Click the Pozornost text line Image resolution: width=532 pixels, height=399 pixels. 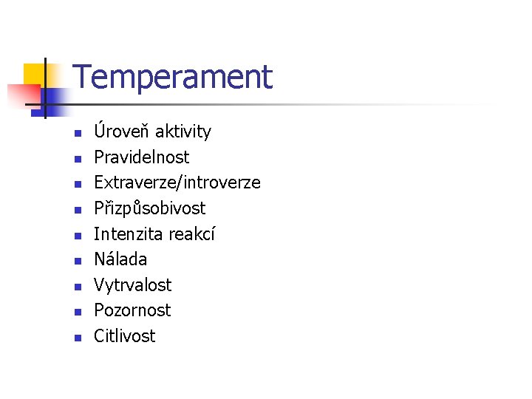click(x=132, y=310)
